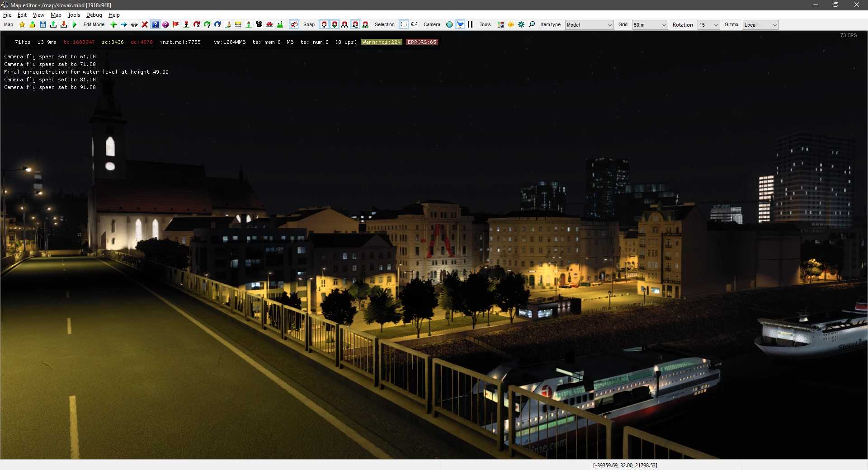Open the Gizmo Local dropdown
Image resolution: width=868 pixels, height=470 pixels.
[760, 25]
